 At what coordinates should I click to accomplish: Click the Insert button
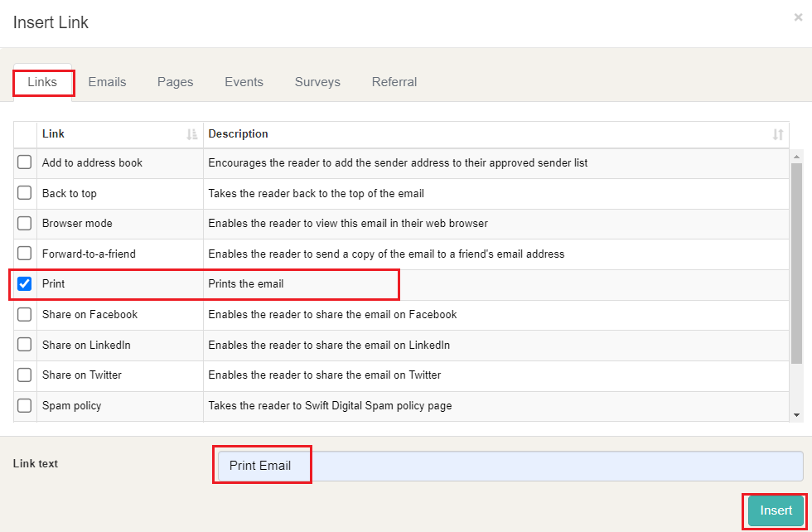(776, 510)
